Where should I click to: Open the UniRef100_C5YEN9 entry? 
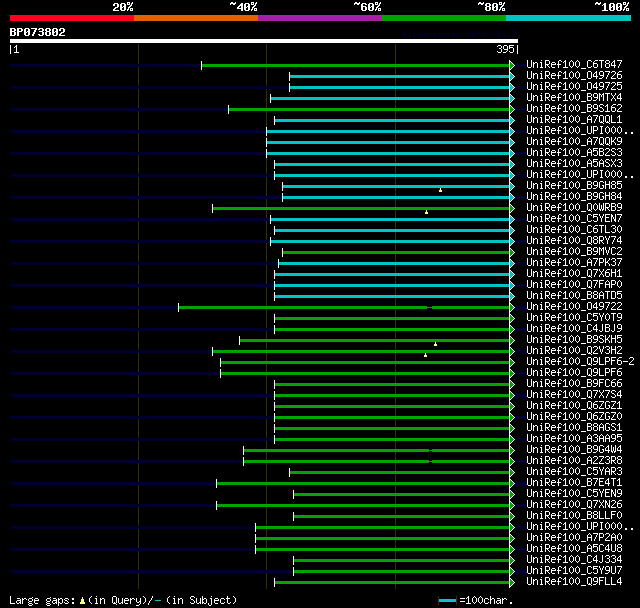[x=574, y=494]
